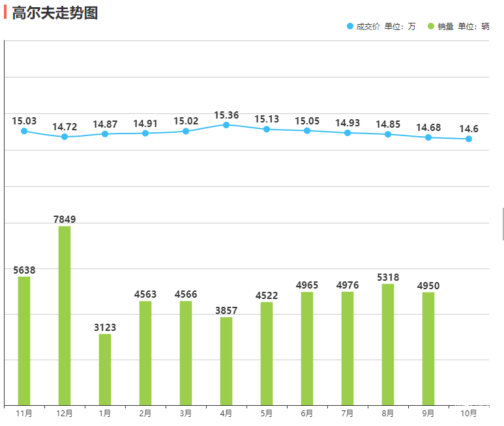Select the 3857 green bar for 4月
This screenshot has height=426, width=504.
[x=226, y=361]
